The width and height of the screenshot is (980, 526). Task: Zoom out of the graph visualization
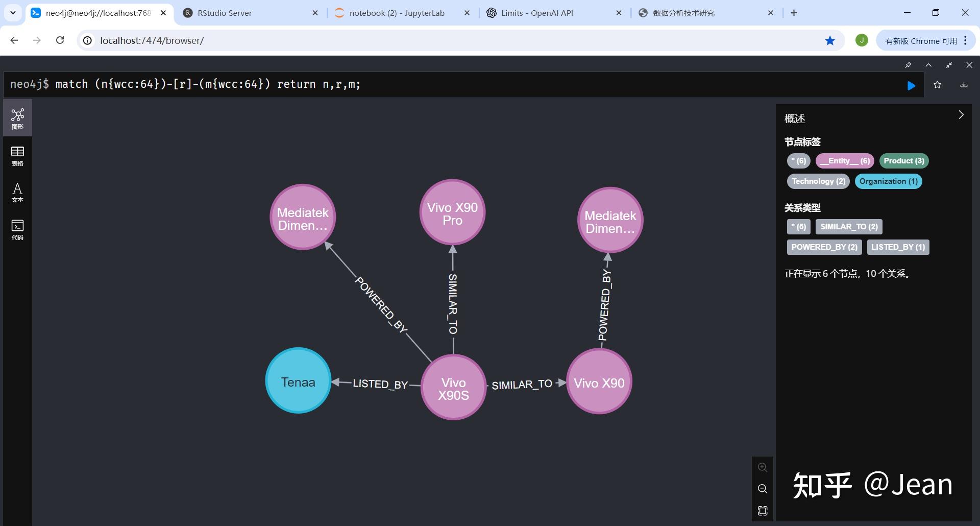tap(763, 489)
